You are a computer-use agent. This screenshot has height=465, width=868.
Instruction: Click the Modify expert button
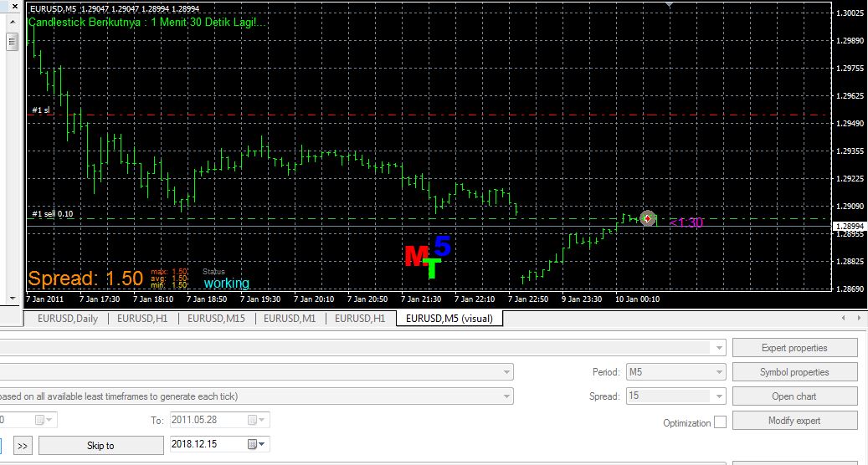pos(794,421)
